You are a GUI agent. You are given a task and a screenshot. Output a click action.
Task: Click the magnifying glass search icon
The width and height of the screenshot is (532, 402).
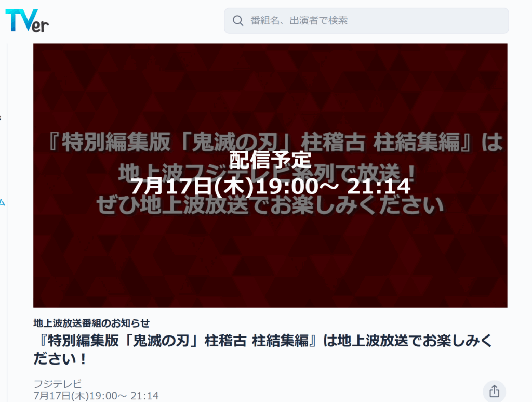(x=238, y=21)
